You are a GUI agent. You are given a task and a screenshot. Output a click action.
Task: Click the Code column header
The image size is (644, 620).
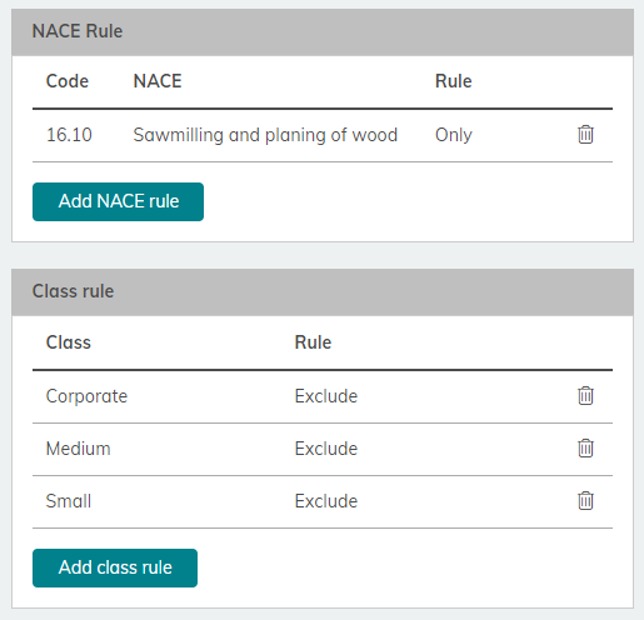[x=67, y=81]
